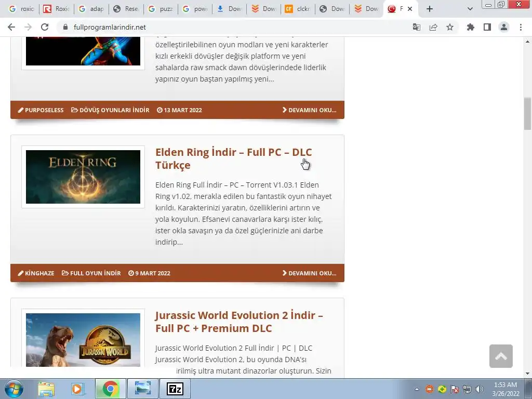This screenshot has height=399, width=532.
Task: Switch to the first 'roxio' Google tab
Action: (x=21, y=9)
